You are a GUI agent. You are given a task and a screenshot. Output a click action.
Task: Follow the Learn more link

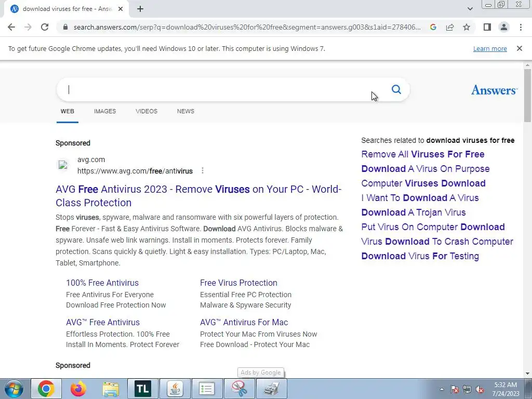click(x=490, y=48)
